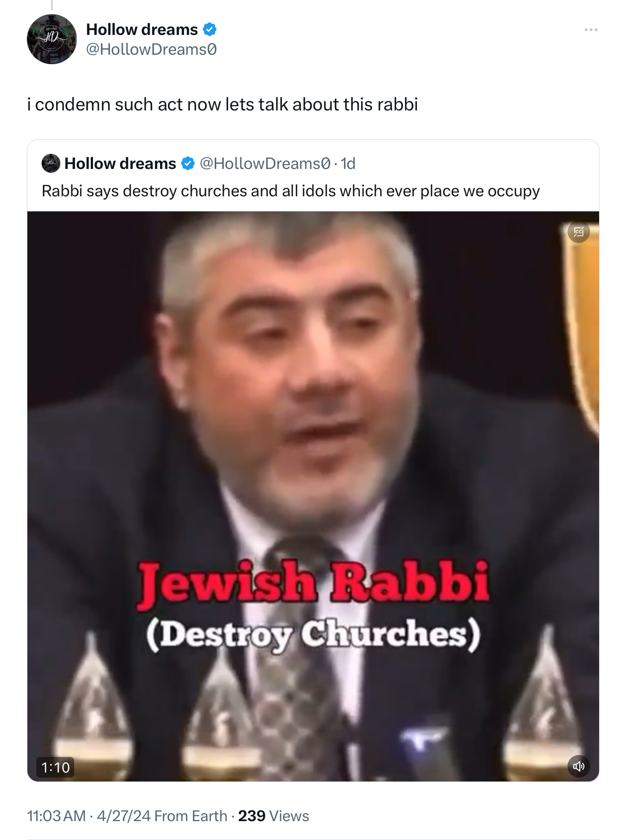The height and width of the screenshot is (840, 626).
Task: Open the quoted post's @HollowDreams0 handle
Action: (x=265, y=163)
